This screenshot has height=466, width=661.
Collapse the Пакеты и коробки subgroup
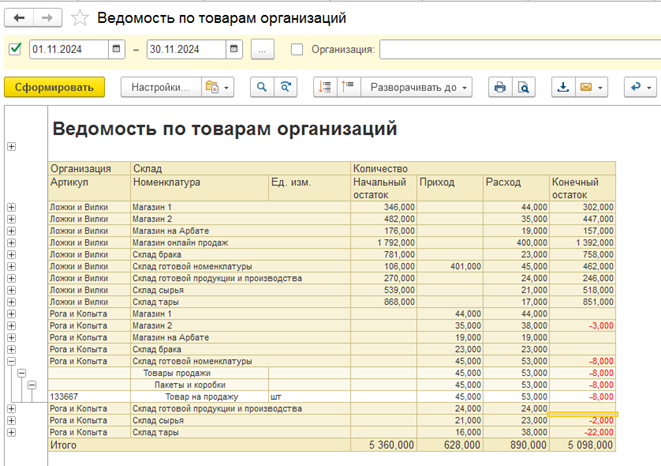click(32, 385)
